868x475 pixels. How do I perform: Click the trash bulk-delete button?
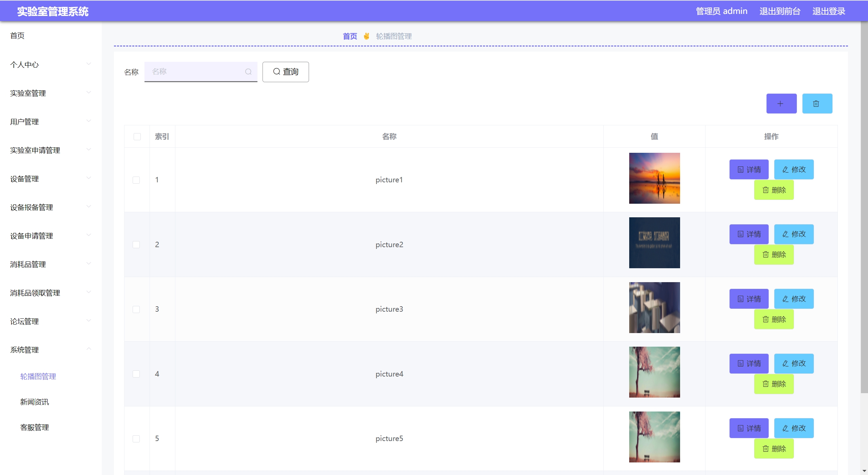click(x=817, y=104)
